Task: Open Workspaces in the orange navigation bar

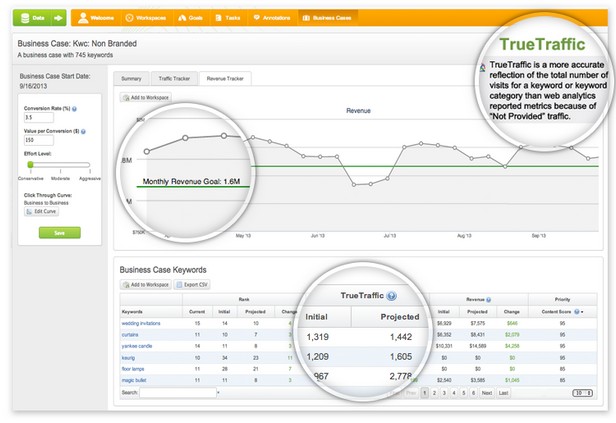Action: [147, 18]
